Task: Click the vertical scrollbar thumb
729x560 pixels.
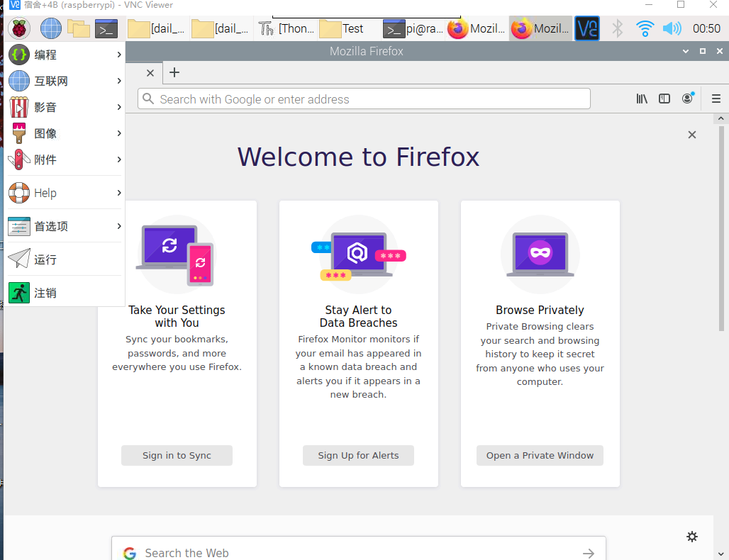Action: (x=721, y=228)
